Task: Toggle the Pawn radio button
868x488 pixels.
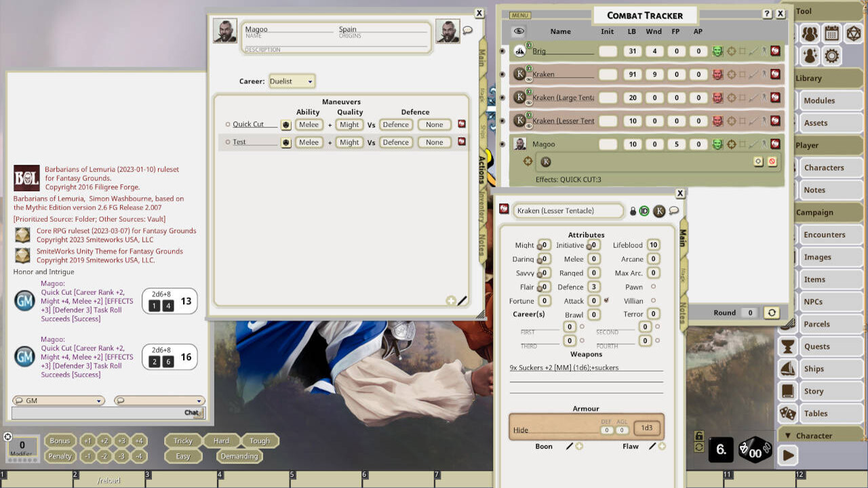Action: pyautogui.click(x=653, y=287)
